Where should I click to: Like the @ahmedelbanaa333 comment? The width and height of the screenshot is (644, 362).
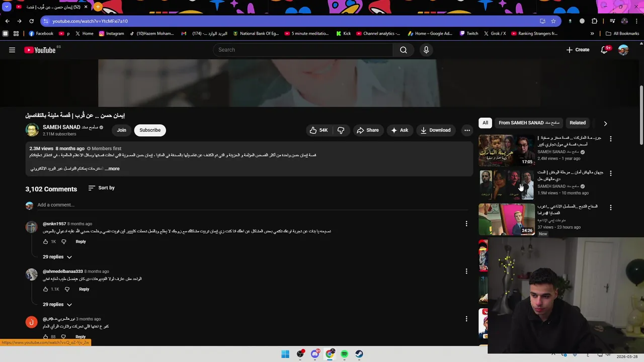click(x=45, y=290)
